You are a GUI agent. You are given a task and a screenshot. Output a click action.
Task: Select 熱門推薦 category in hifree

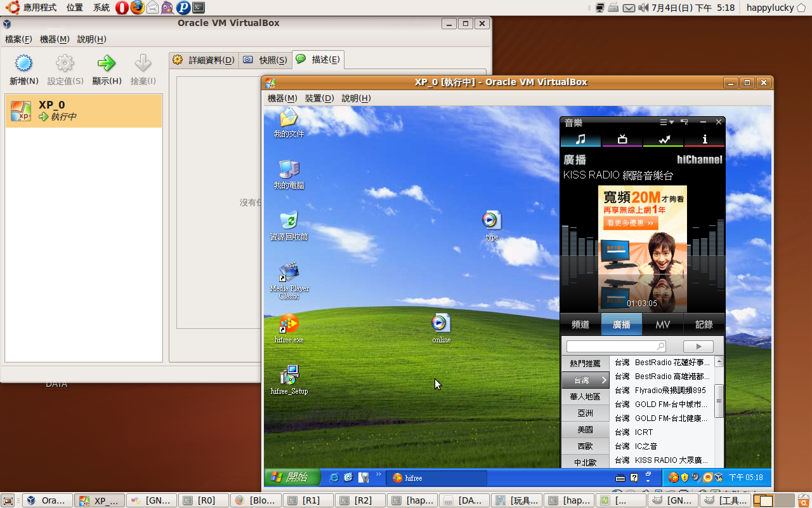(x=585, y=363)
